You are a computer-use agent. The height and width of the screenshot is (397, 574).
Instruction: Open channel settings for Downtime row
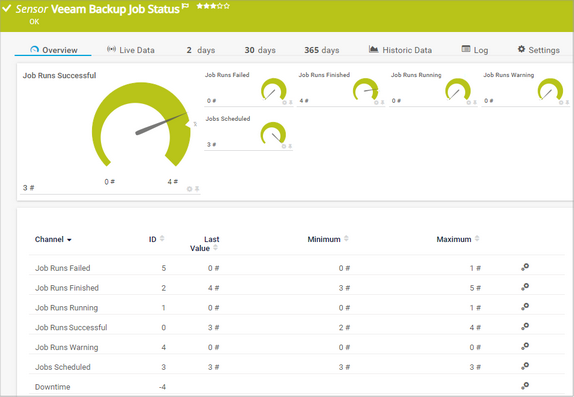[x=525, y=386]
